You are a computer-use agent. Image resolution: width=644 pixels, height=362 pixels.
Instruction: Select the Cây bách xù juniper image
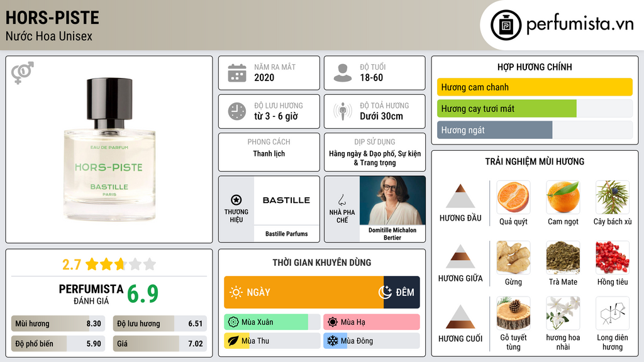[x=613, y=197]
